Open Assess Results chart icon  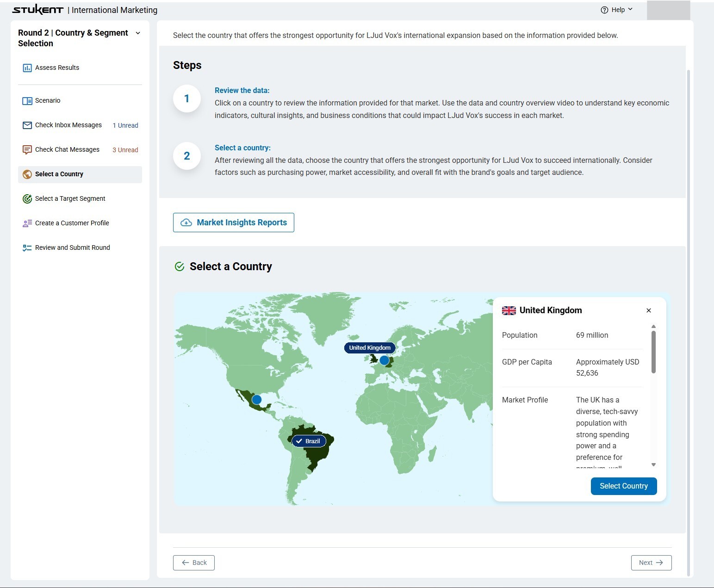pyautogui.click(x=27, y=68)
